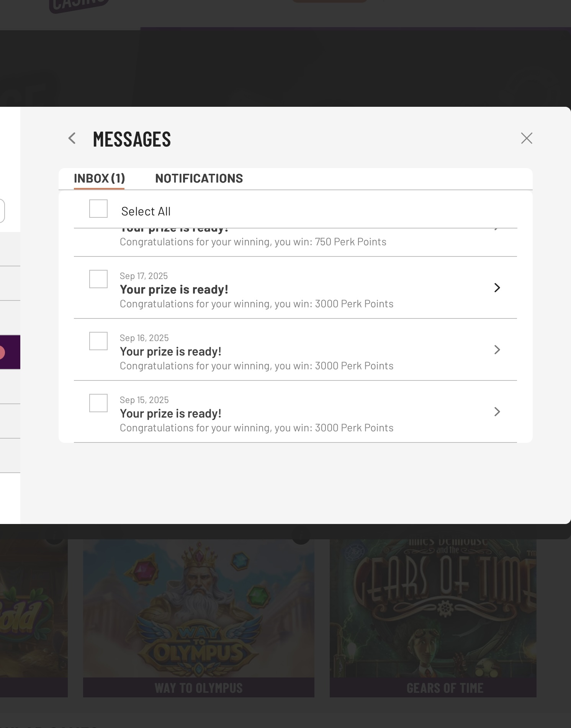This screenshot has height=728, width=571.
Task: Launch the Gears of Time game artwork
Action: click(433, 609)
